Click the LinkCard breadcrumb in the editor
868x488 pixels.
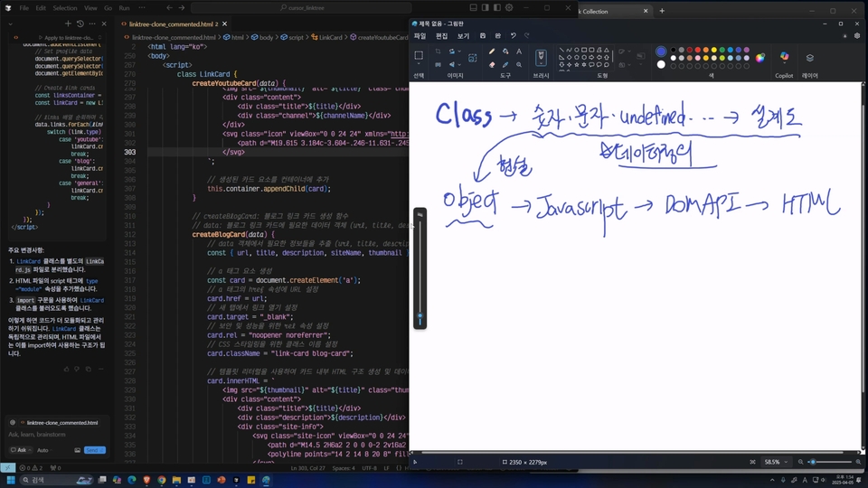(326, 37)
